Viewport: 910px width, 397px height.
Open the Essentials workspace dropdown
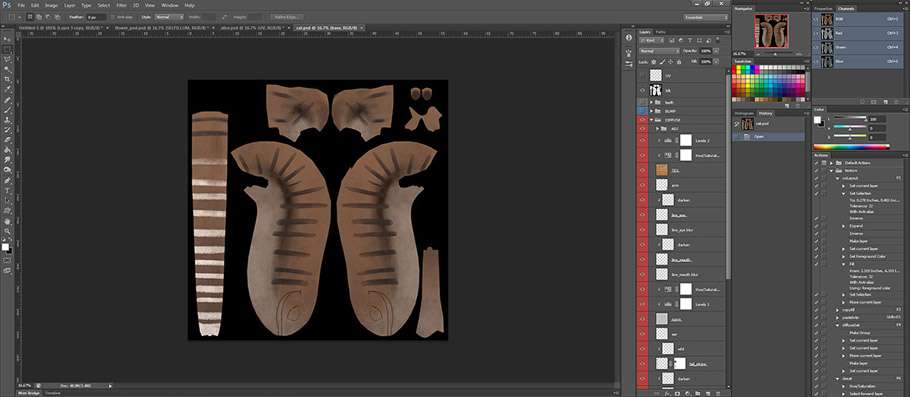(705, 17)
